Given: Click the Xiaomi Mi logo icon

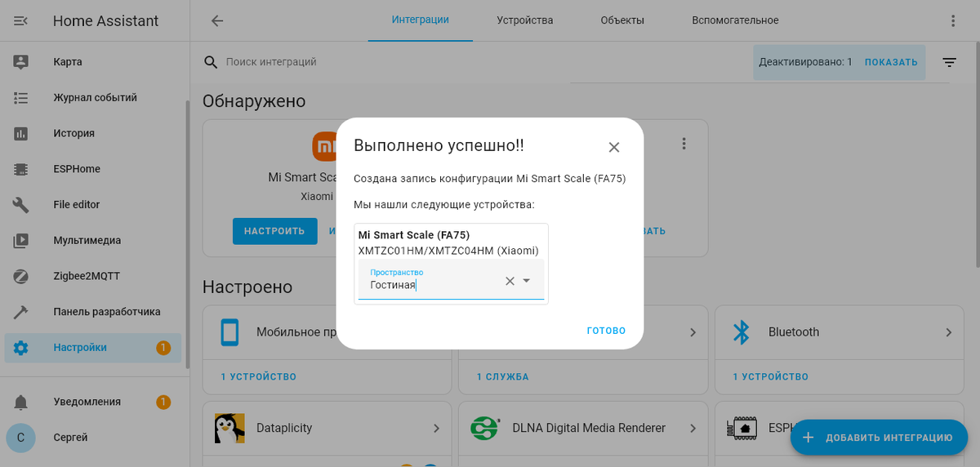Looking at the screenshot, I should tap(324, 147).
